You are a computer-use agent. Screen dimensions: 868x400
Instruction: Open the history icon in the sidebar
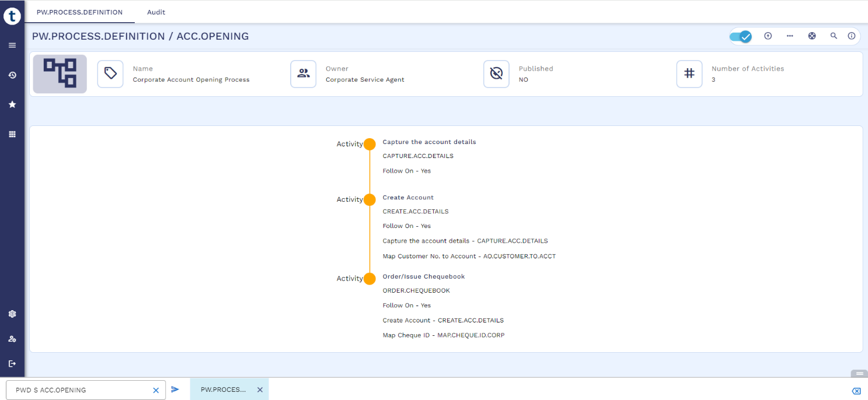click(x=12, y=75)
